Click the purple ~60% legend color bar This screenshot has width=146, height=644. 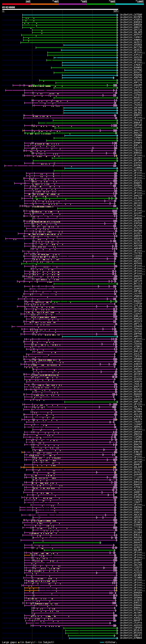(73, 4)
